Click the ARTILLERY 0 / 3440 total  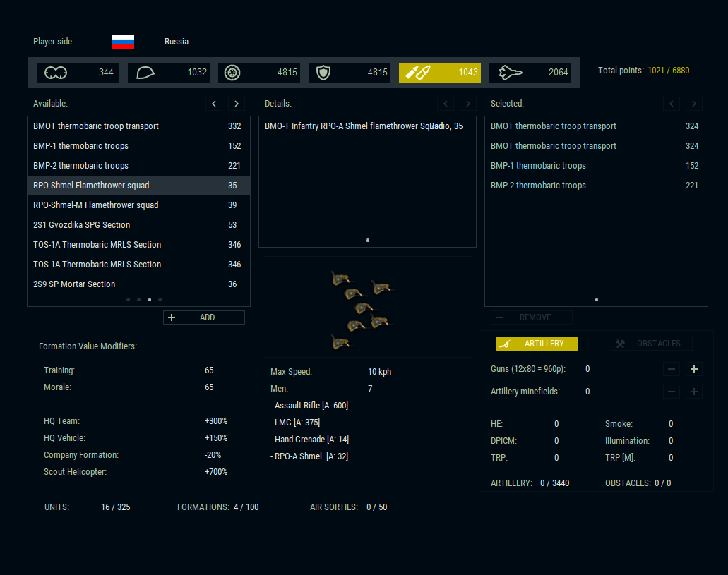530,483
